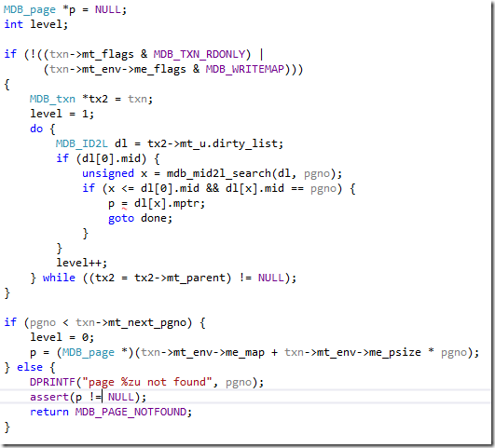Click the 'done' label after goto
The width and height of the screenshot is (495, 448).
(154, 218)
